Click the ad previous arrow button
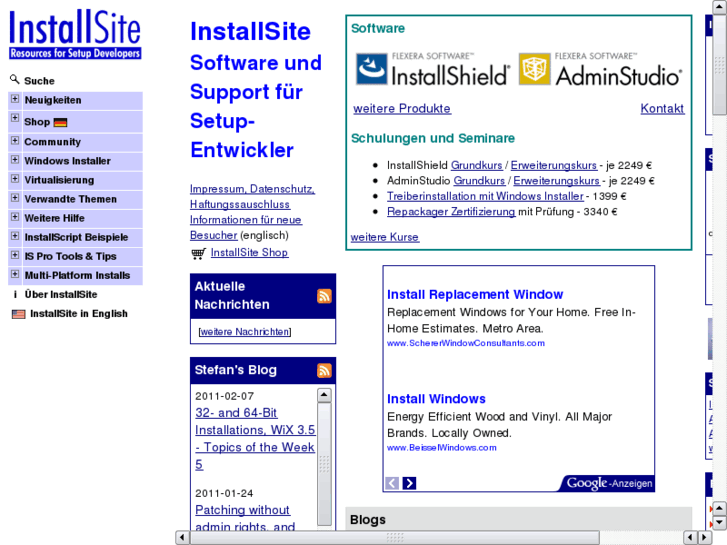This screenshot has height=545, width=727. [x=392, y=483]
